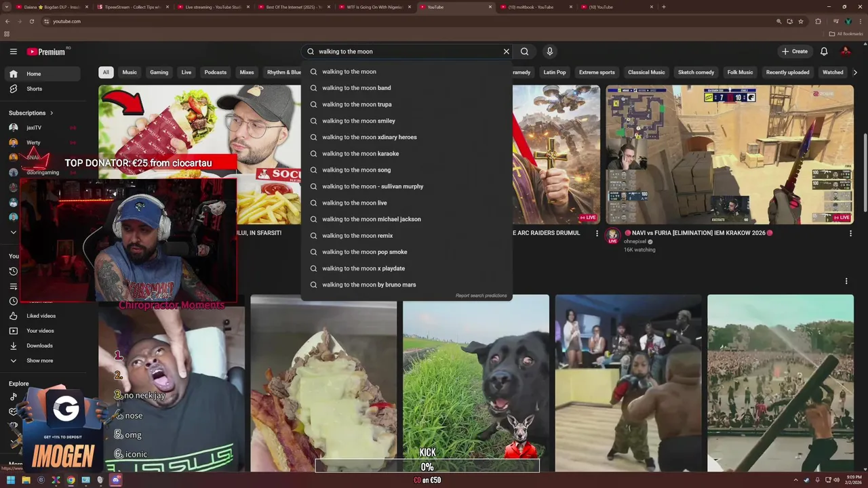Click Report search predictions link
This screenshot has height=488, width=868.
click(x=481, y=296)
